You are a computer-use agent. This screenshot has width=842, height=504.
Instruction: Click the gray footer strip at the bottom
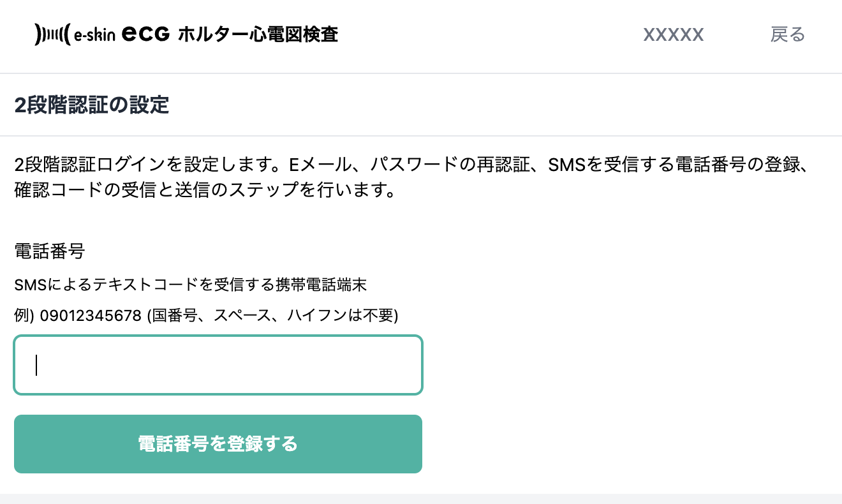[x=421, y=498]
